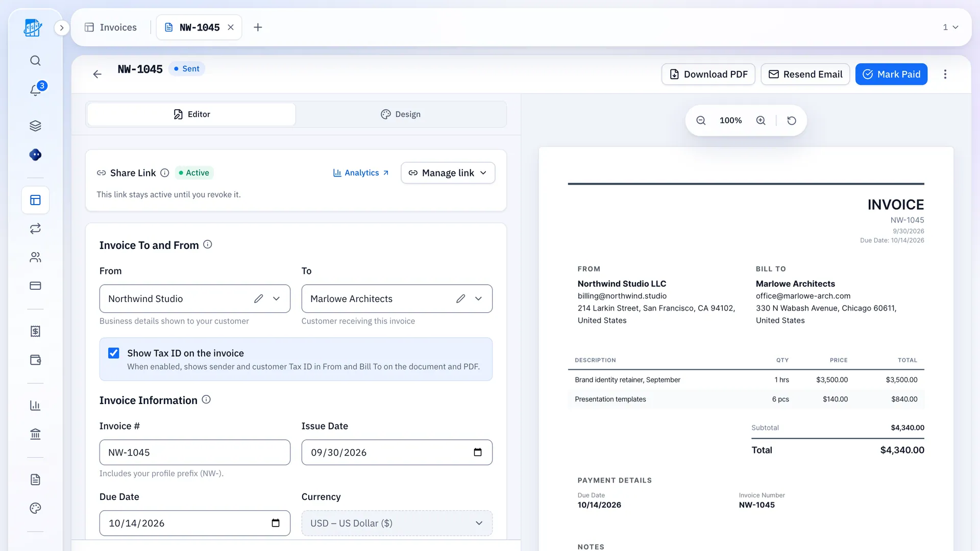Image resolution: width=980 pixels, height=551 pixels.
Task: Open notifications bell with 3 badge
Action: (x=35, y=90)
